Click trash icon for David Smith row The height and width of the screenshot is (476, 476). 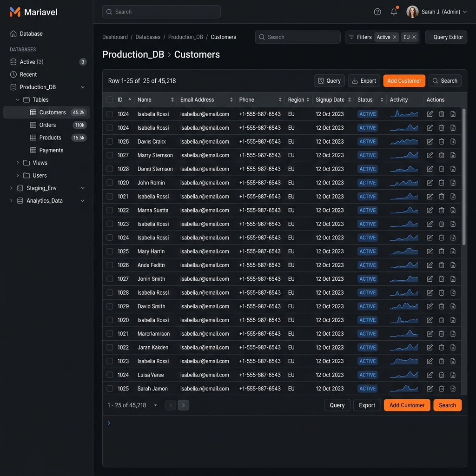pyautogui.click(x=442, y=306)
